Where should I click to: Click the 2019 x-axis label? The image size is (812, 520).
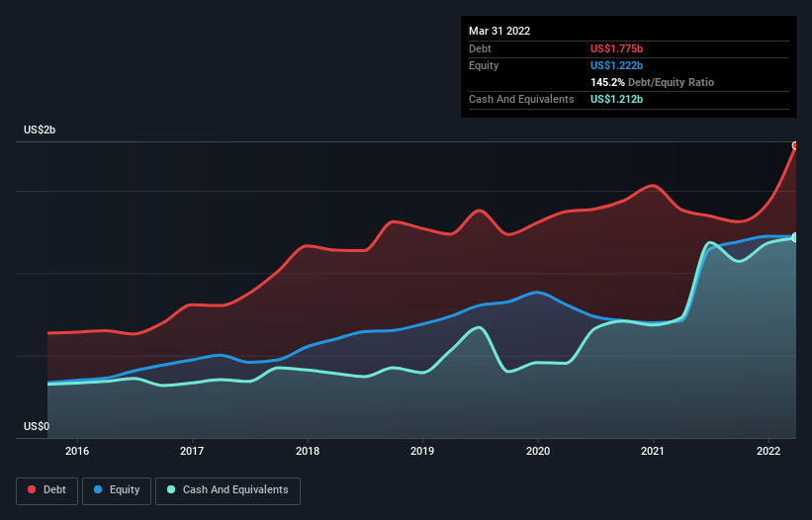pyautogui.click(x=422, y=451)
